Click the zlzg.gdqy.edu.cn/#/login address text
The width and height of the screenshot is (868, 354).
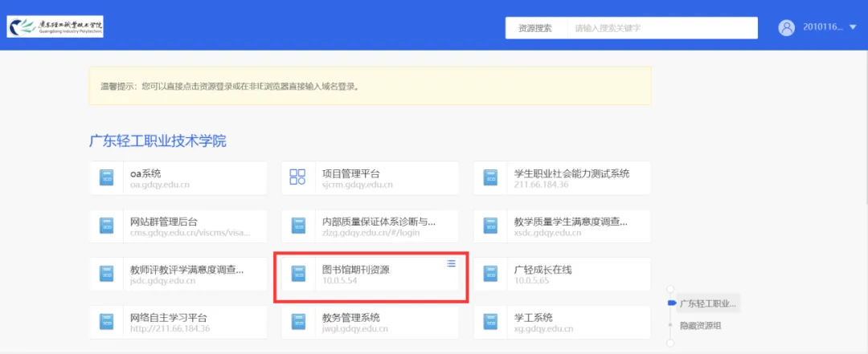[371, 233]
